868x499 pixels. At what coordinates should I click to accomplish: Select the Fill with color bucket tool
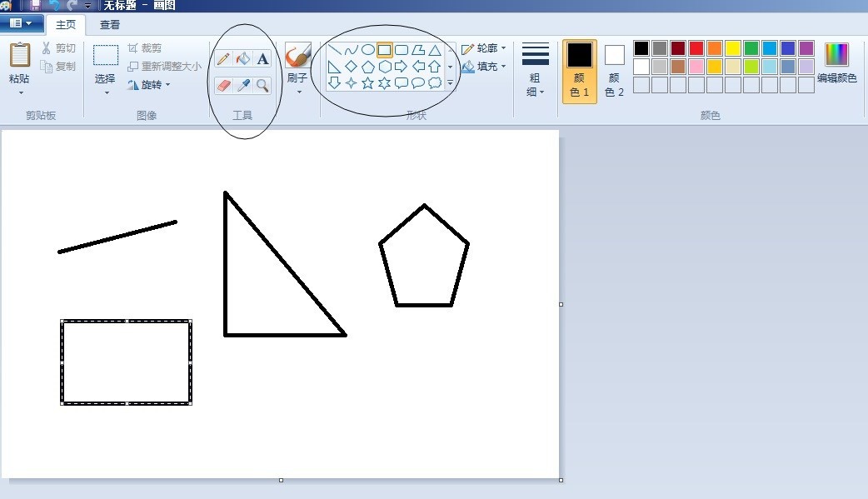pyautogui.click(x=242, y=59)
